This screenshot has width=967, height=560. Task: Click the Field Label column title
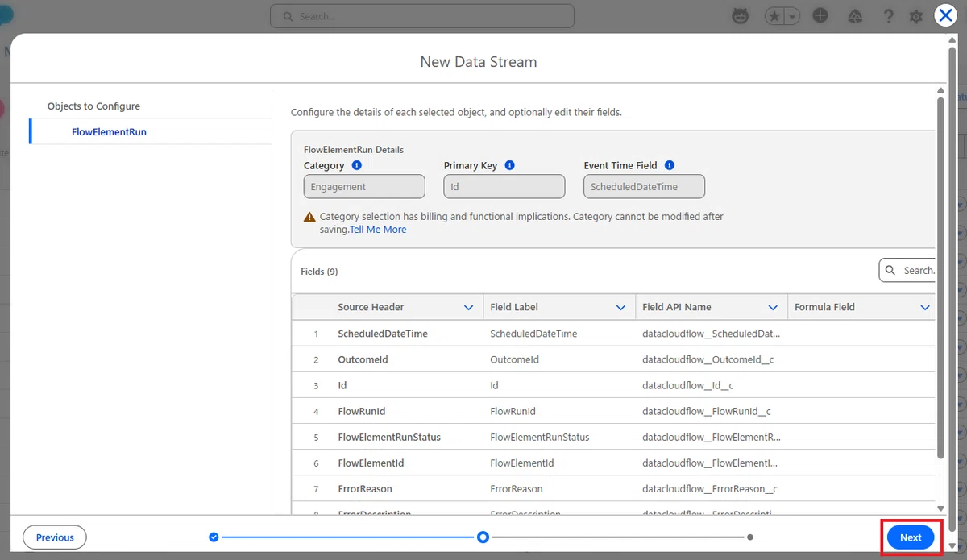click(x=514, y=307)
